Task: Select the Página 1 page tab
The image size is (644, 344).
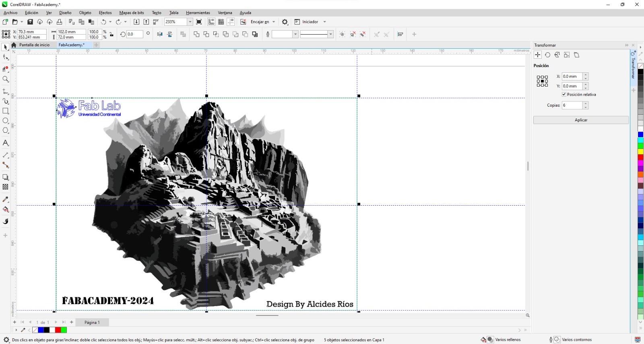Action: tap(92, 322)
